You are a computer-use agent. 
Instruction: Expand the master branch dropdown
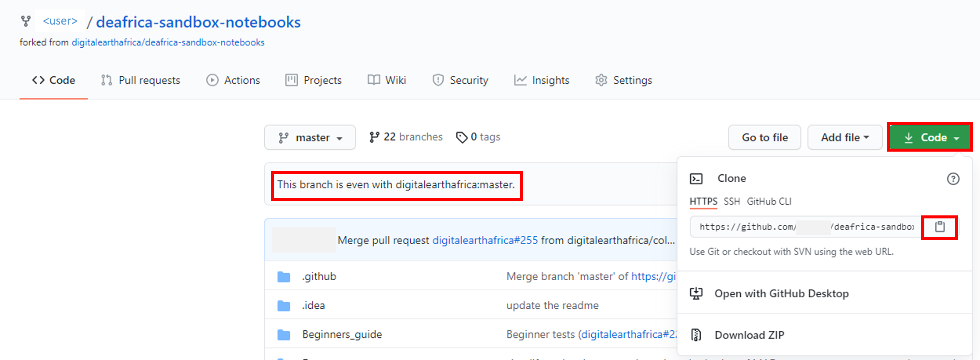(310, 138)
